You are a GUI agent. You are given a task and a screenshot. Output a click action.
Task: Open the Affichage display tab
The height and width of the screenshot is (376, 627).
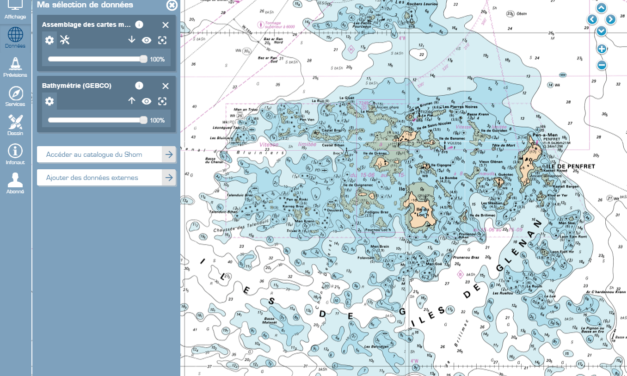click(x=15, y=10)
